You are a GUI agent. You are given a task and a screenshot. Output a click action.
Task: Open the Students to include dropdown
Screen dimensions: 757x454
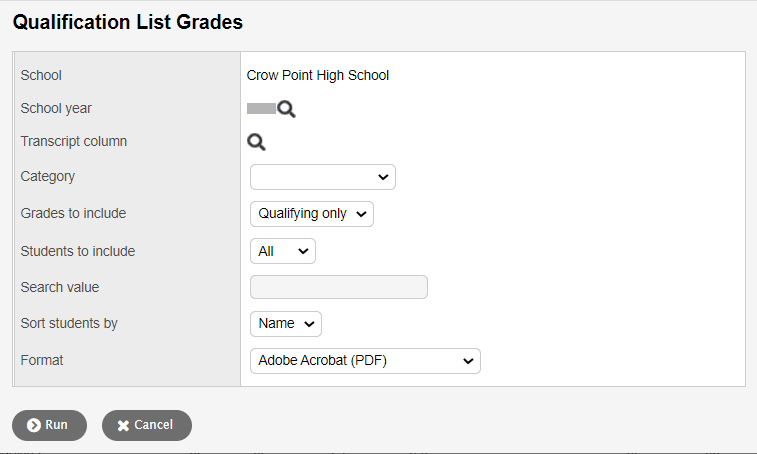point(282,251)
